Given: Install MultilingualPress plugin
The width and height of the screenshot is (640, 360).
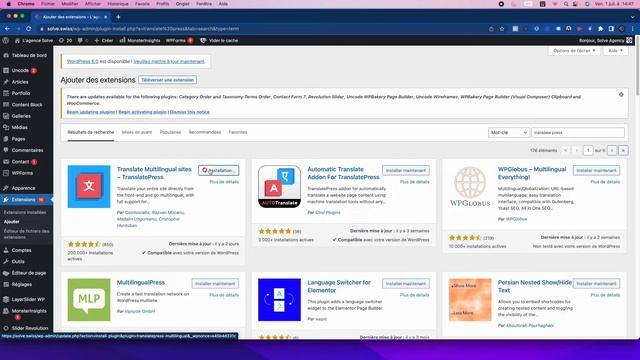Looking at the screenshot, I should 215,283.
